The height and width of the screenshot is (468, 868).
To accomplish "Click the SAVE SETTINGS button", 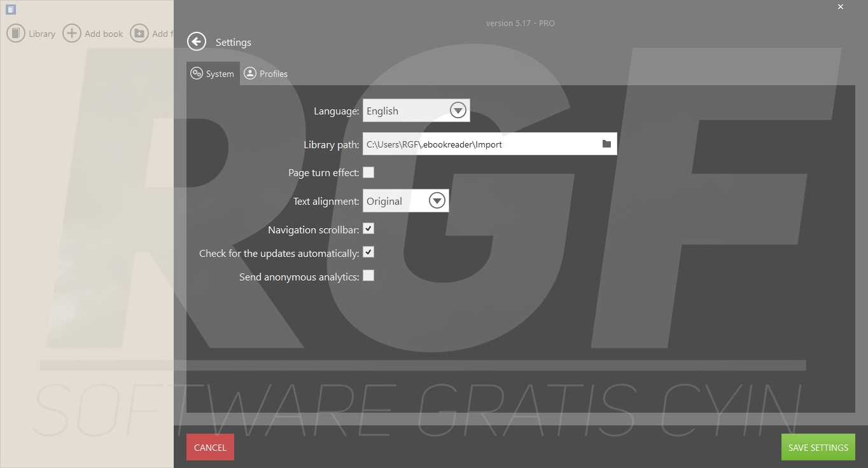I will coord(818,447).
